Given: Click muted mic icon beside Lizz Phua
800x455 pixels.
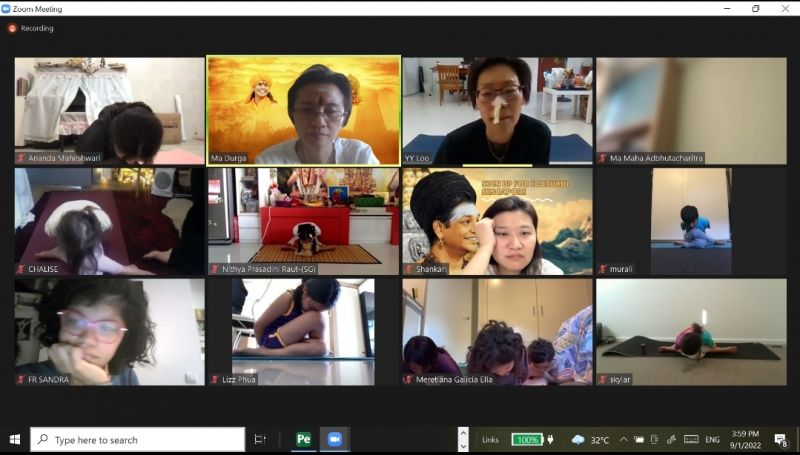Looking at the screenshot, I should click(x=215, y=380).
